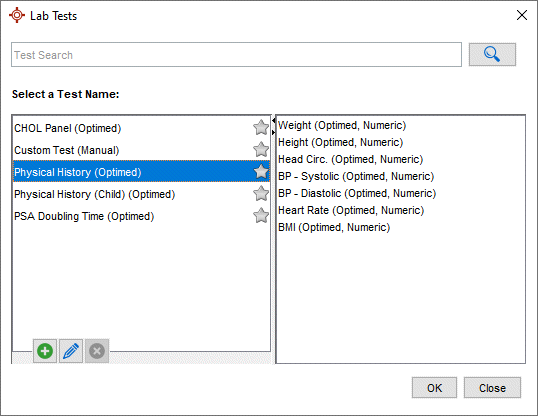
Task: Click the OK button
Action: (x=434, y=388)
